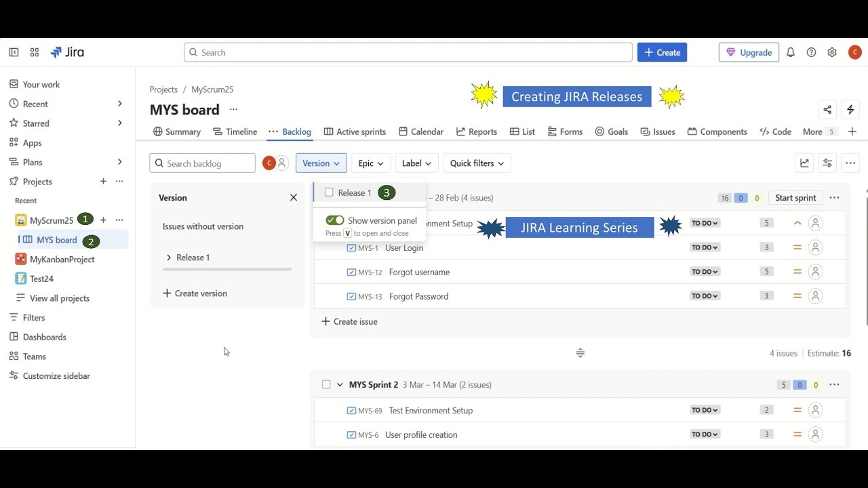The height and width of the screenshot is (488, 868).
Task: Open the Calendar tab
Action: click(421, 131)
